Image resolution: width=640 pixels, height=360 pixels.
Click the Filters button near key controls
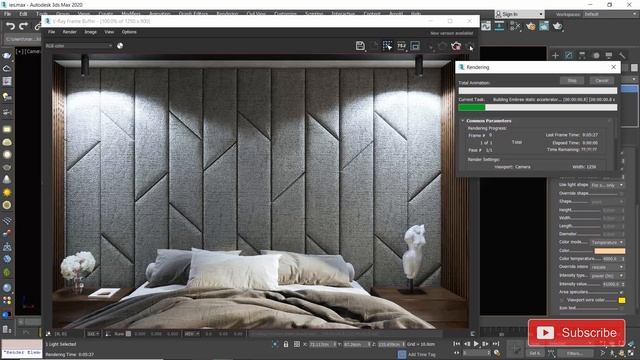point(575,353)
